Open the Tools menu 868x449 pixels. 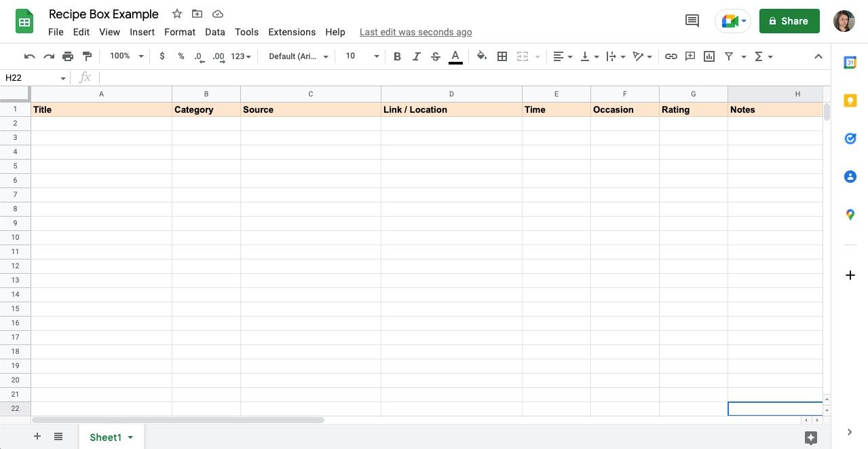click(x=246, y=32)
